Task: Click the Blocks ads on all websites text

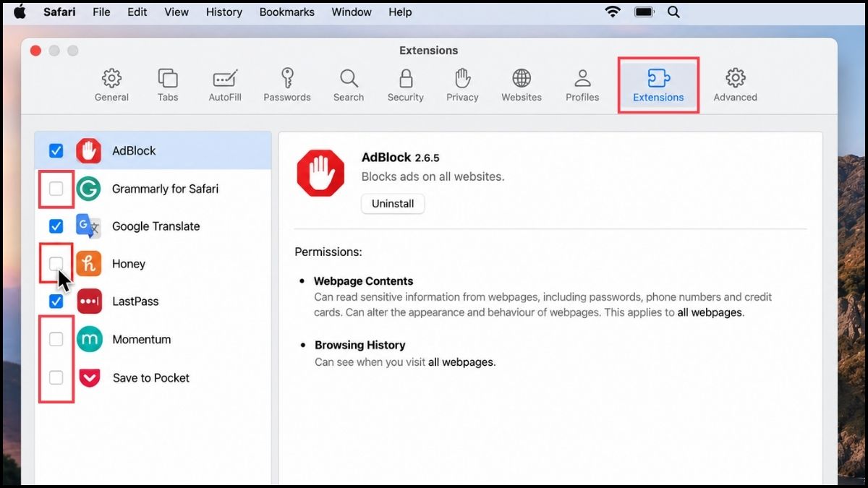Action: [x=433, y=176]
